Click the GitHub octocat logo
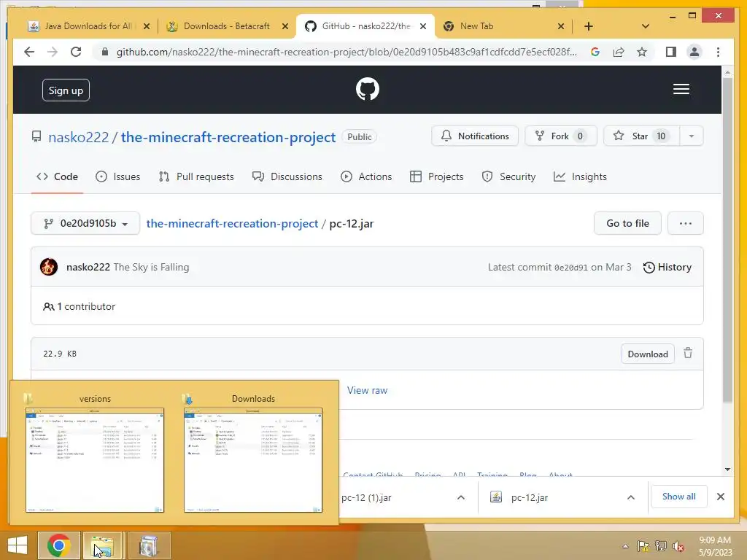 tap(368, 89)
